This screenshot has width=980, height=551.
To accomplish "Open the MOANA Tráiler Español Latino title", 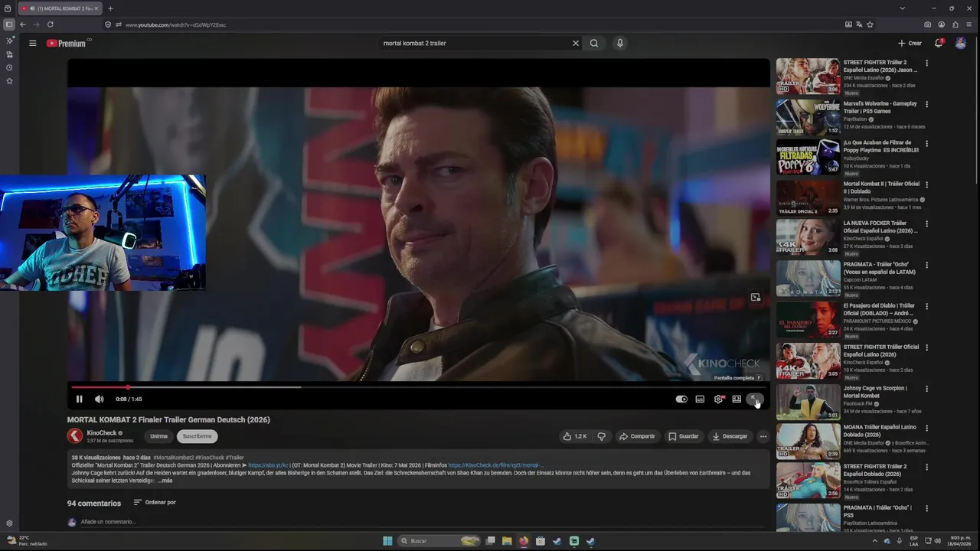I will click(880, 431).
